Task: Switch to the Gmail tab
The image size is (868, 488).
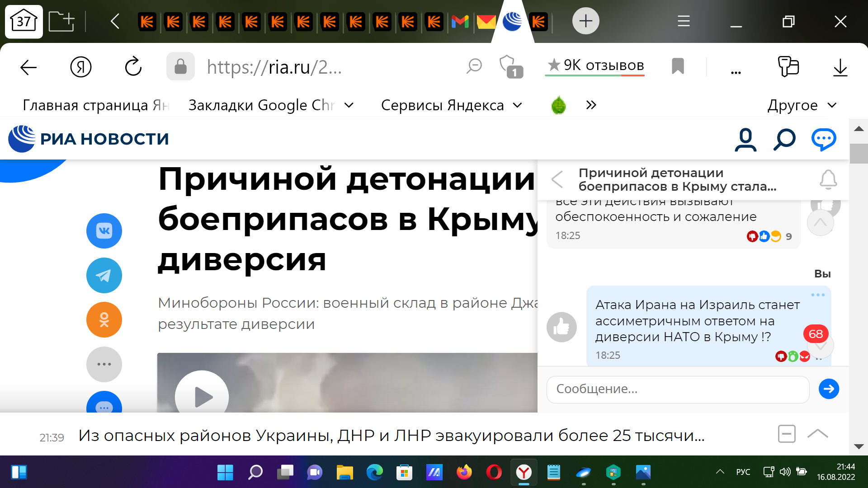Action: [x=460, y=21]
